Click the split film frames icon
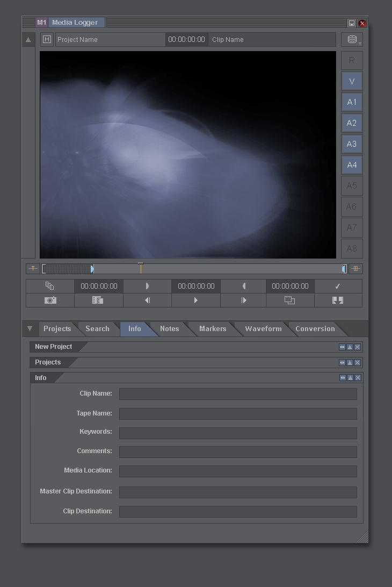The height and width of the screenshot is (587, 392). point(338,300)
